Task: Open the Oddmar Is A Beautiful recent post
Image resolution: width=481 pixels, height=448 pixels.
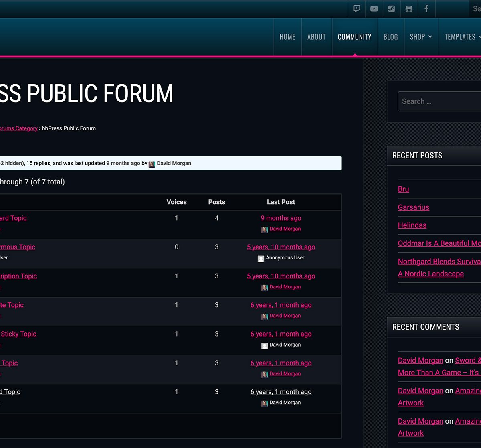Action: pyautogui.click(x=439, y=243)
